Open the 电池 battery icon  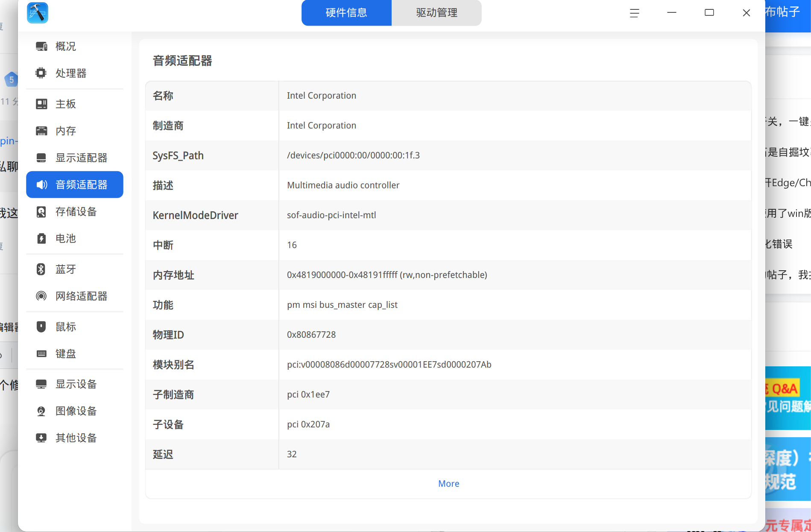click(x=41, y=238)
